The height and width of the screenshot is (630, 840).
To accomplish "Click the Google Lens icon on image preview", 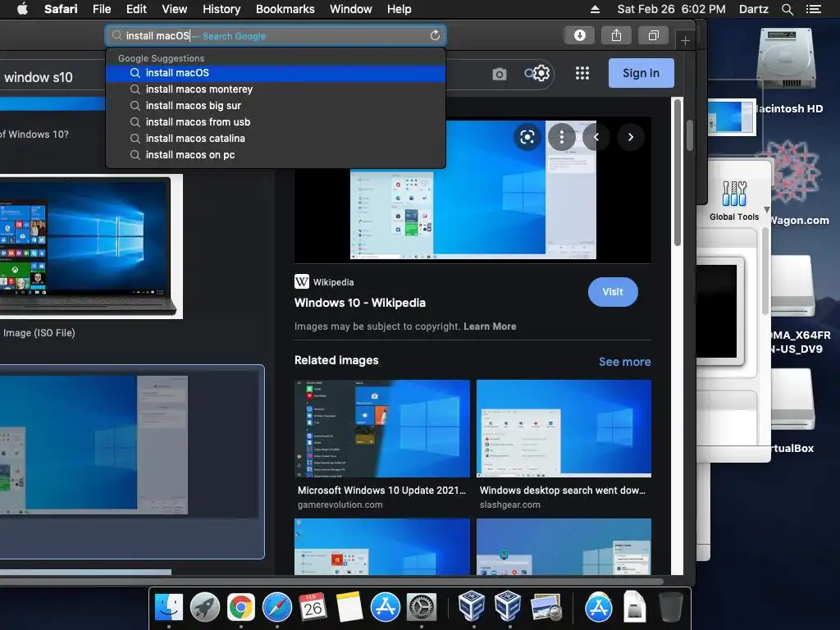I will (x=527, y=137).
